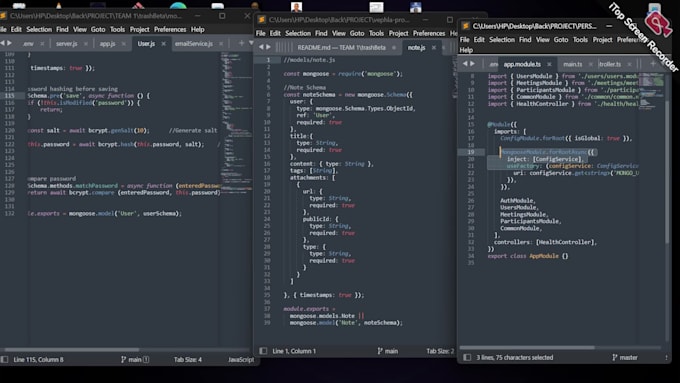Image resolution: width=680 pixels, height=383 pixels.
Task: Open the View menu in the left window
Action: 79,29
